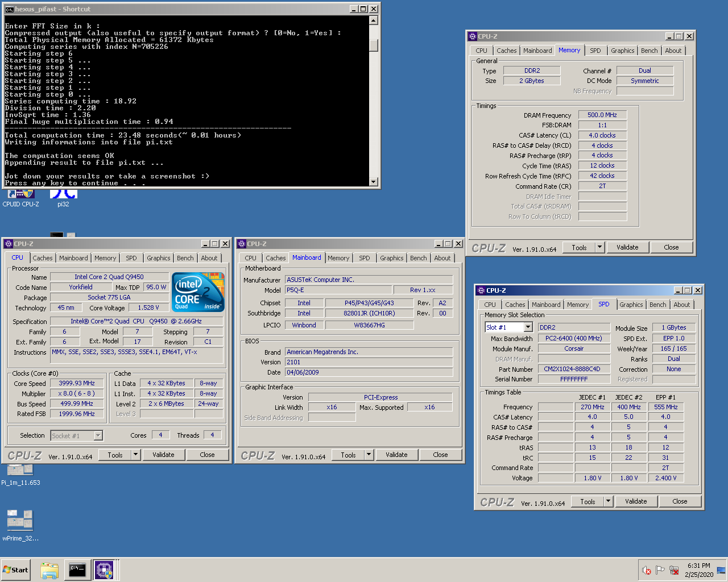This screenshot has width=728, height=582.
Task: Click the volume muted tray icon
Action: 647,570
